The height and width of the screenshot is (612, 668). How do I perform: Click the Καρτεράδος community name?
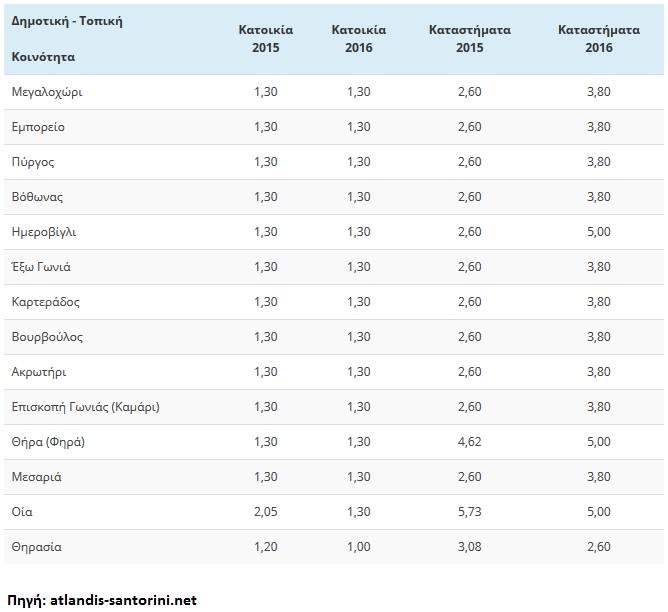(45, 302)
